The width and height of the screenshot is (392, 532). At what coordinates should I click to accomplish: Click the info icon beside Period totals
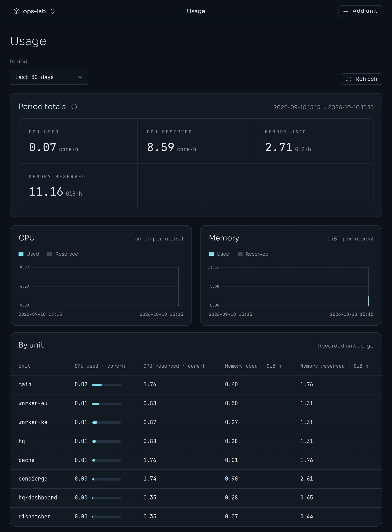coord(74,107)
